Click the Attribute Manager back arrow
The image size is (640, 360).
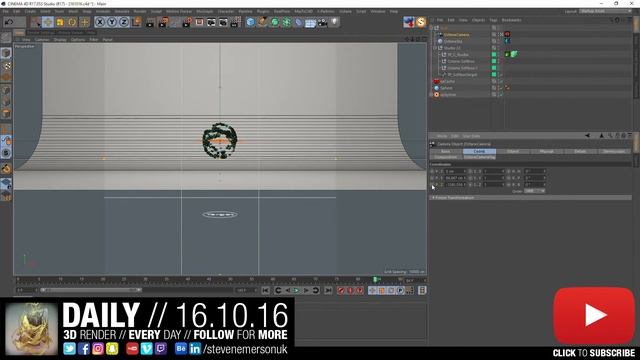[x=587, y=136]
